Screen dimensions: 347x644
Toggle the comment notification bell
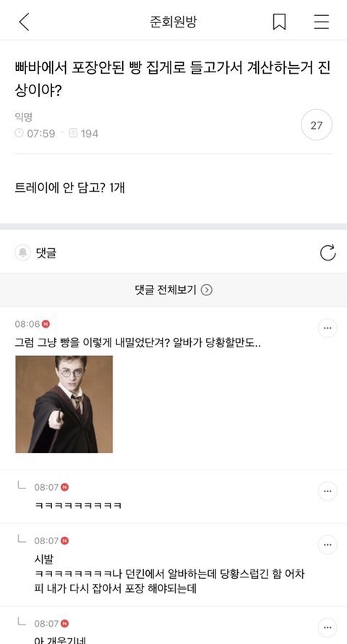point(22,253)
